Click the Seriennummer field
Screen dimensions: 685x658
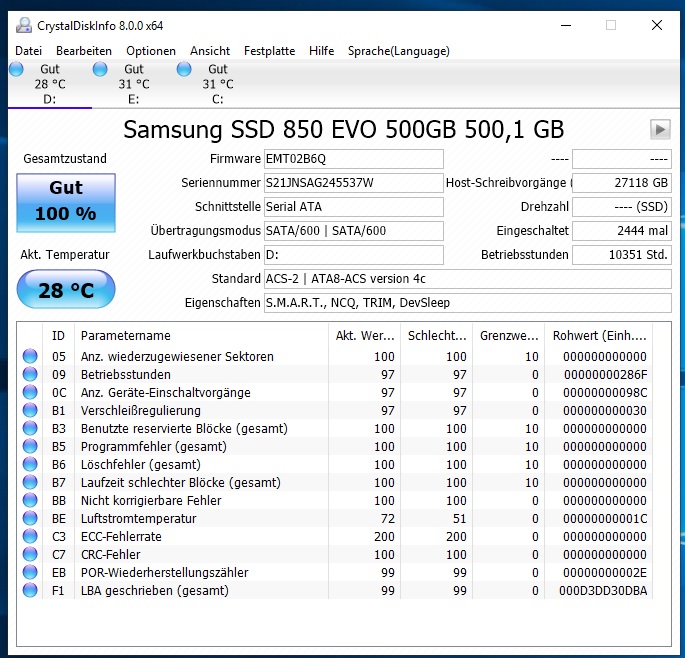click(x=354, y=183)
